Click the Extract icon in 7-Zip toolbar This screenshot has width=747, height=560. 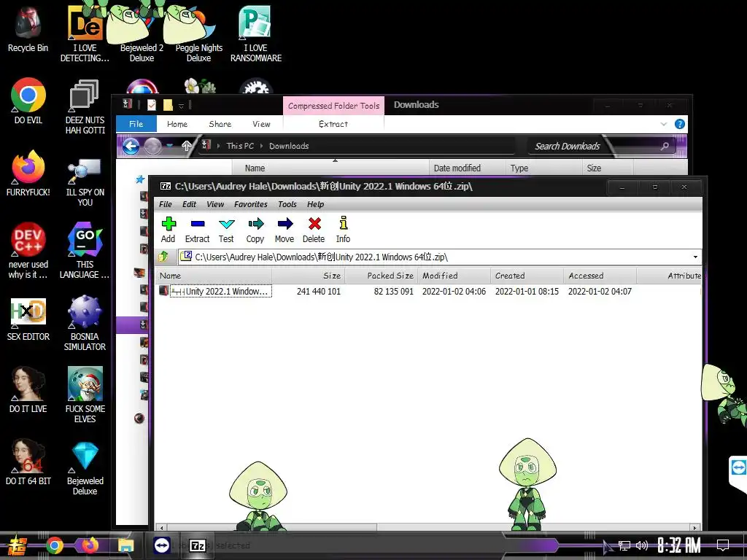[197, 230]
